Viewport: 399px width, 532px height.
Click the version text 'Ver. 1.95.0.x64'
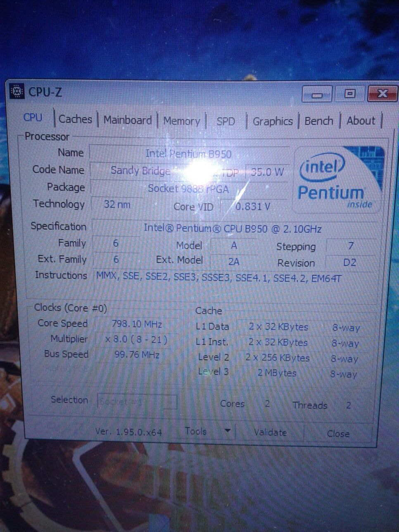tap(128, 432)
